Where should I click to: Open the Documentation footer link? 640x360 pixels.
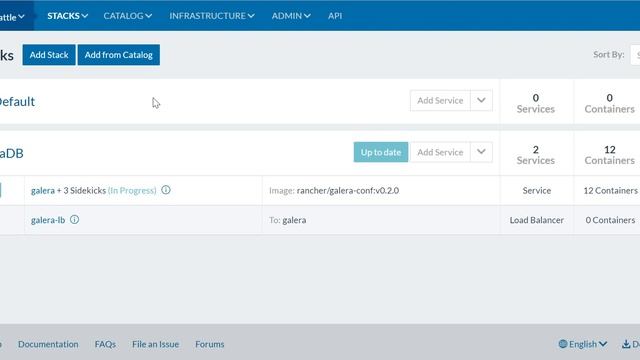point(48,344)
